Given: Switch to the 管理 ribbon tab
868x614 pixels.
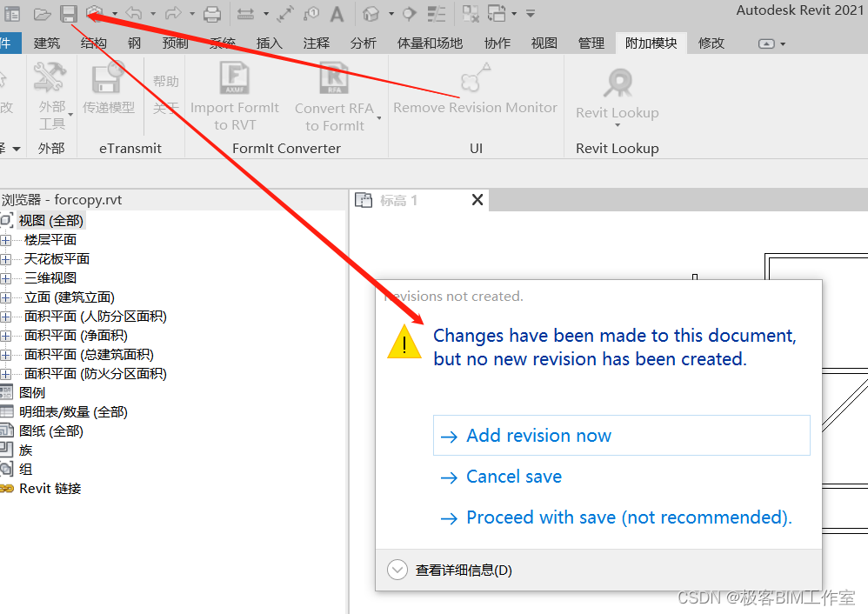Looking at the screenshot, I should [591, 43].
